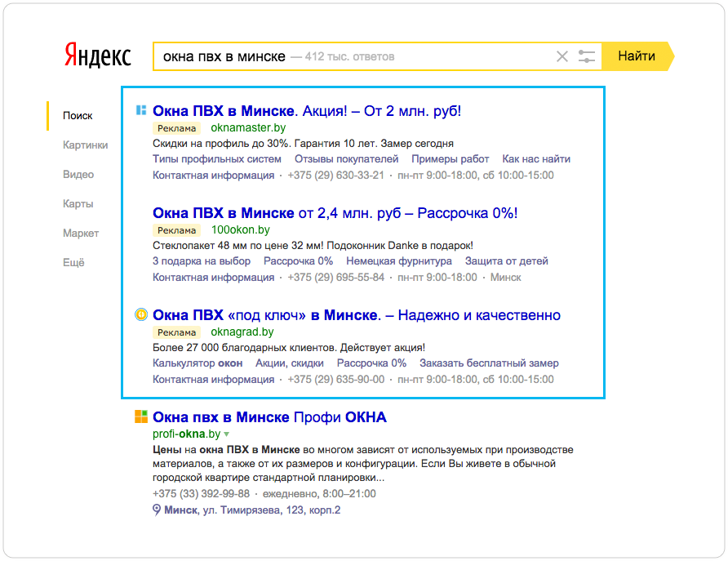The height and width of the screenshot is (561, 728).
Task: Clear the search query with the X icon
Action: click(562, 56)
